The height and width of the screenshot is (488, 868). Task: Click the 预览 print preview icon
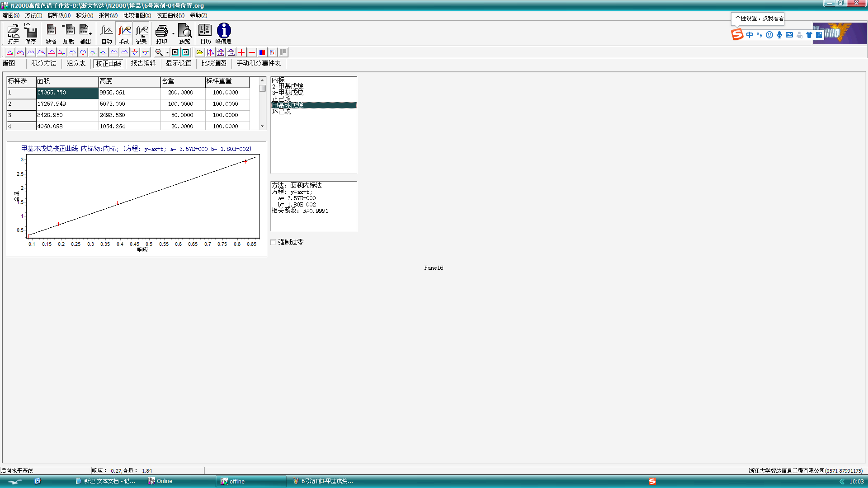[184, 33]
